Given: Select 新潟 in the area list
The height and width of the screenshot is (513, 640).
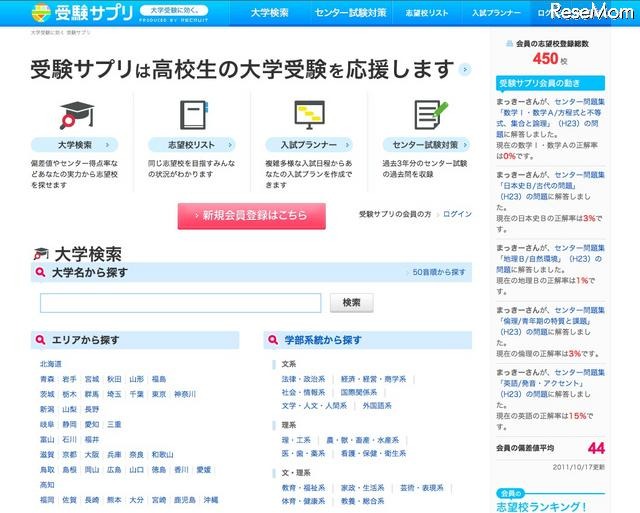Looking at the screenshot, I should coord(47,409).
